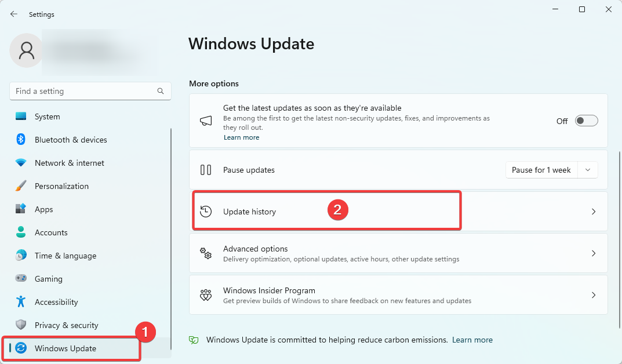Expand Windows Insider Program chevron arrow

click(593, 295)
